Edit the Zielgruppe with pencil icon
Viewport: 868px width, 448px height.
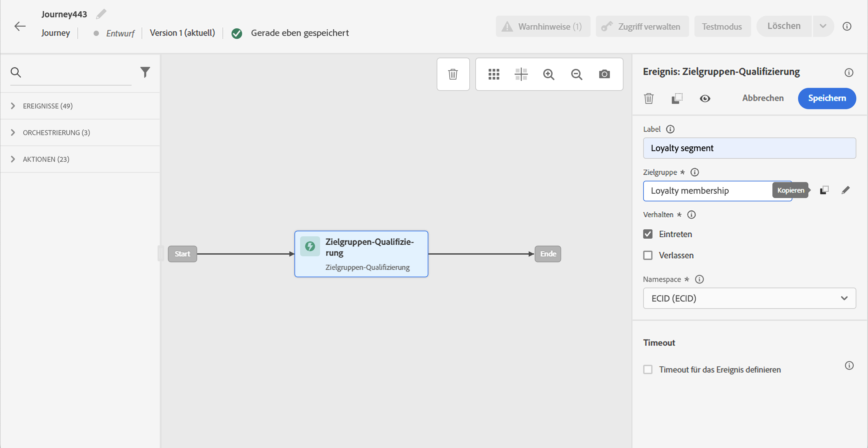[x=845, y=190]
